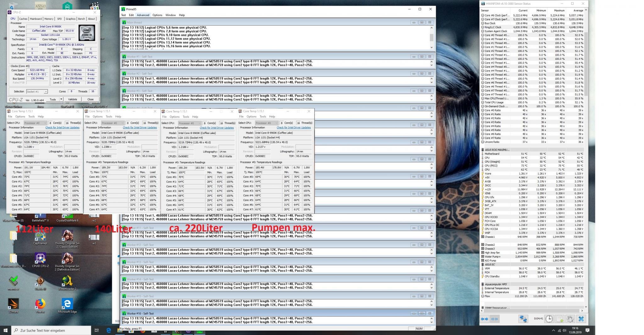Viewport: 644px width, 335px height.
Task: Select Flow sensor row in HWiNFO
Action: coord(532,296)
